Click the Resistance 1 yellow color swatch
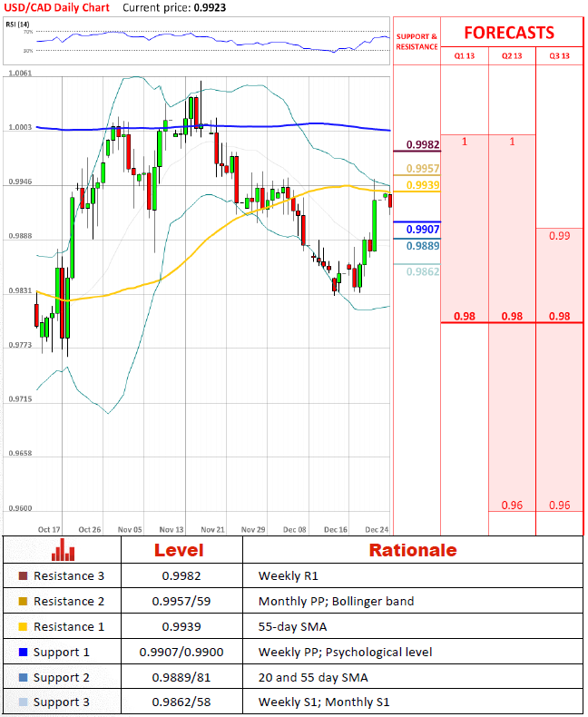 coord(23,626)
